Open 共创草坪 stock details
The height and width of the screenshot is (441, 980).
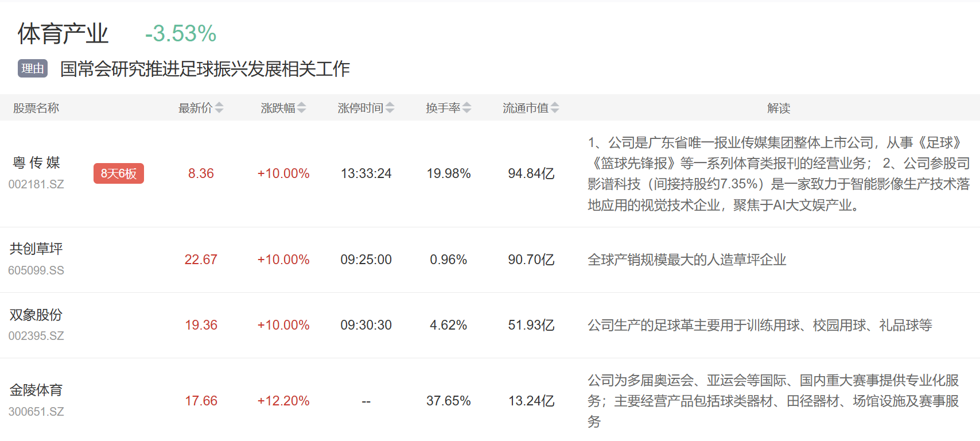36,249
